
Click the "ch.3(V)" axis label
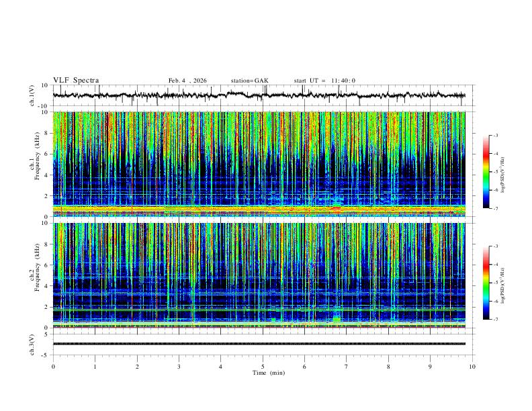click(32, 345)
